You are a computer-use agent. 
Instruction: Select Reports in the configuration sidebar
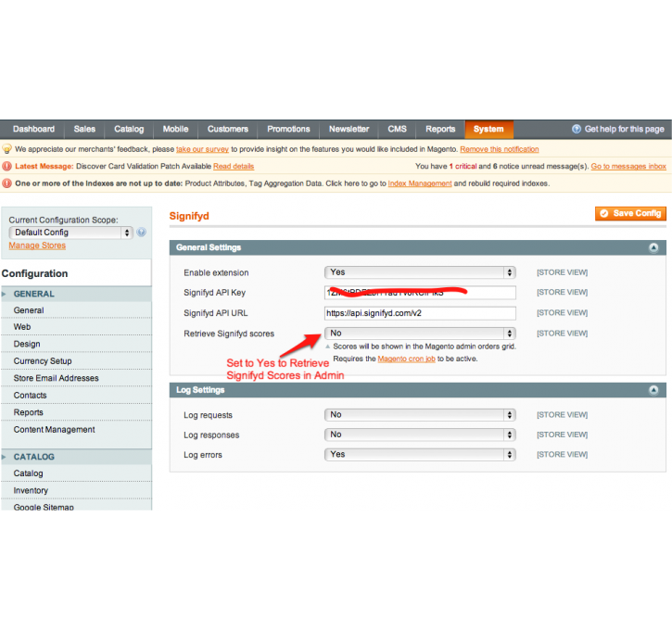coord(76,412)
